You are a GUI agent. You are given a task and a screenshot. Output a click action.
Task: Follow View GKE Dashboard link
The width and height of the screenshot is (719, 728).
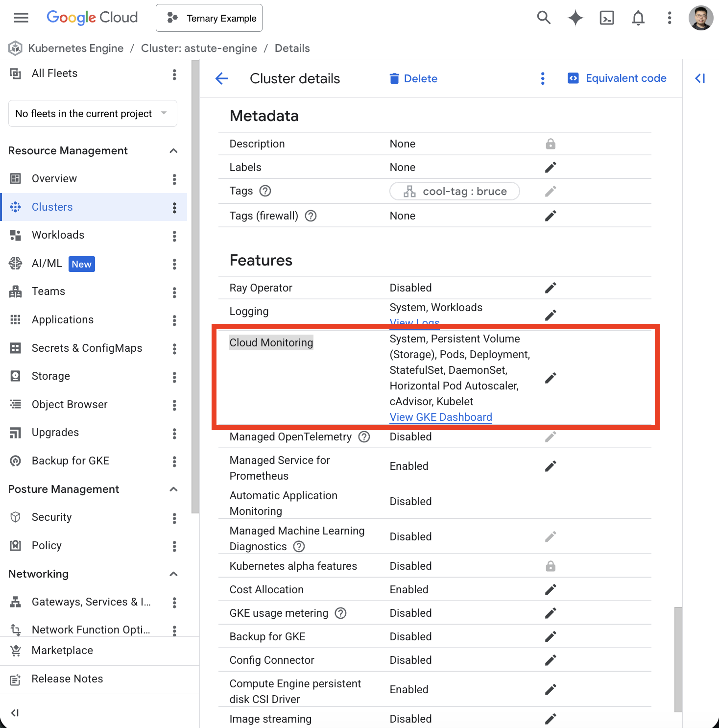coord(441,417)
